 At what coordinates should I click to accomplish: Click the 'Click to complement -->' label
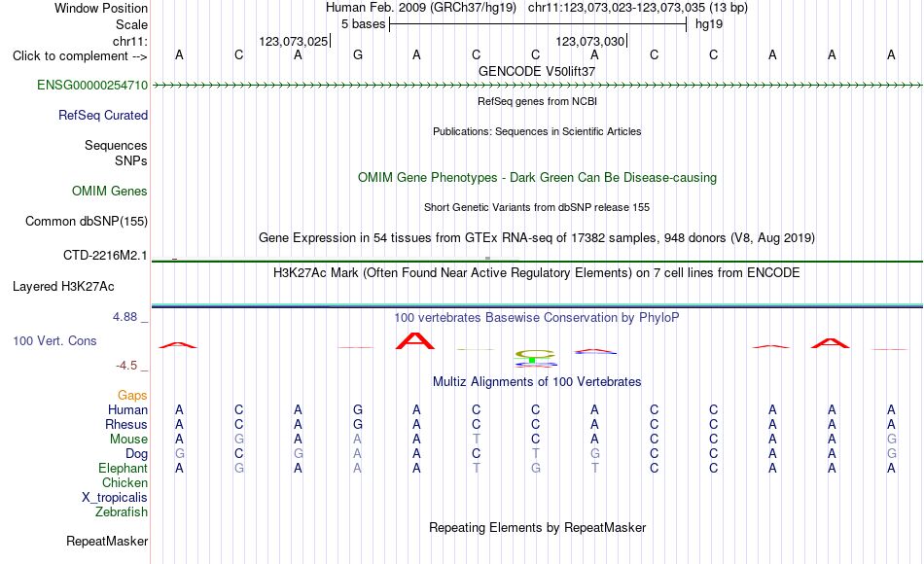click(80, 56)
